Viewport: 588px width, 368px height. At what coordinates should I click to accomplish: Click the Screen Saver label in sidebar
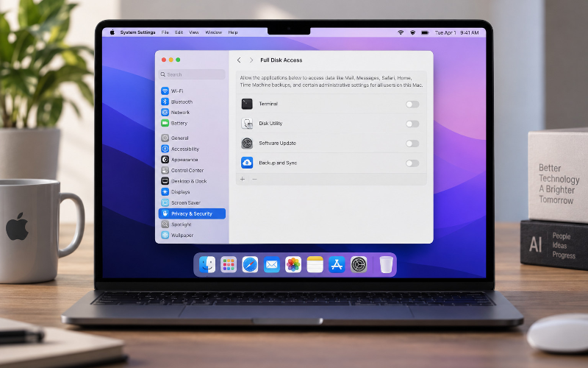click(x=186, y=203)
